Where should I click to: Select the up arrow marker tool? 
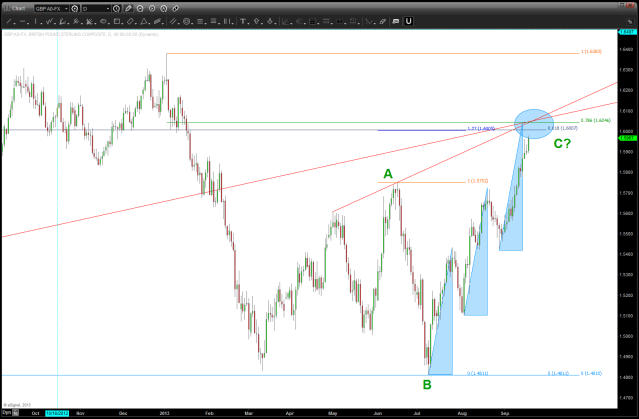256,21
